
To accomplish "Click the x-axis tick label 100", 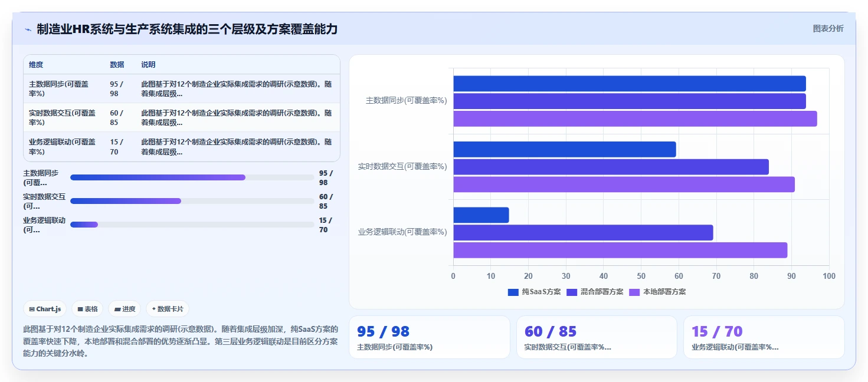I will coord(829,276).
